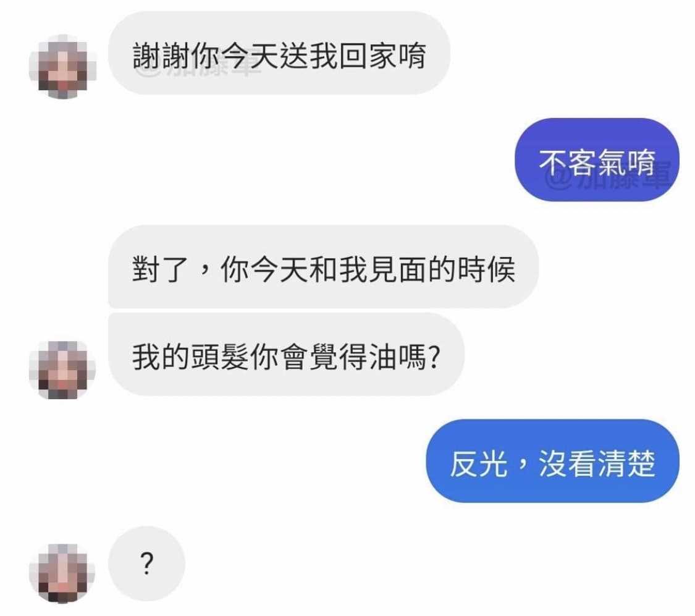This screenshot has width=695, height=616.
Task: Select the blue reply 反光，沒看清楚
Action: pyautogui.click(x=552, y=461)
